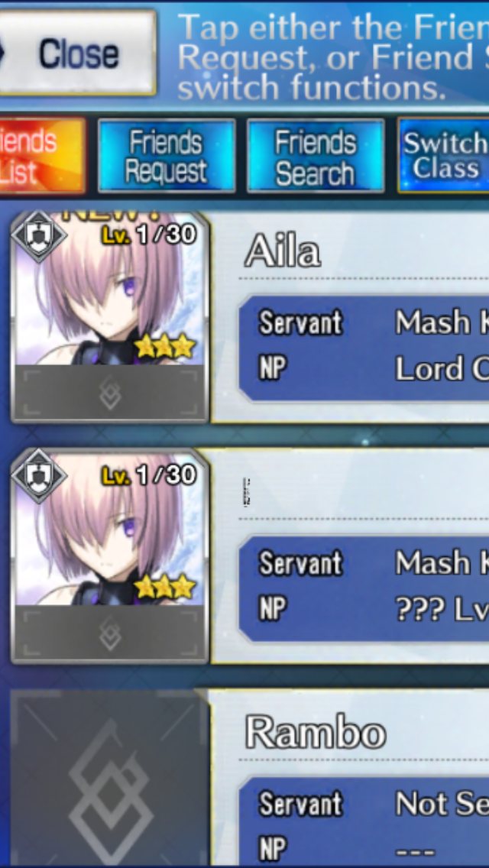
Task: Tap the ??? NP info panel of second friend
Action: (x=364, y=588)
